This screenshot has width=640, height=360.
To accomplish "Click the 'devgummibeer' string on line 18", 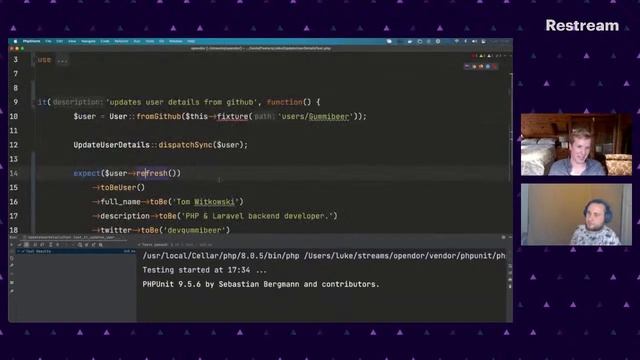I will pos(196,230).
